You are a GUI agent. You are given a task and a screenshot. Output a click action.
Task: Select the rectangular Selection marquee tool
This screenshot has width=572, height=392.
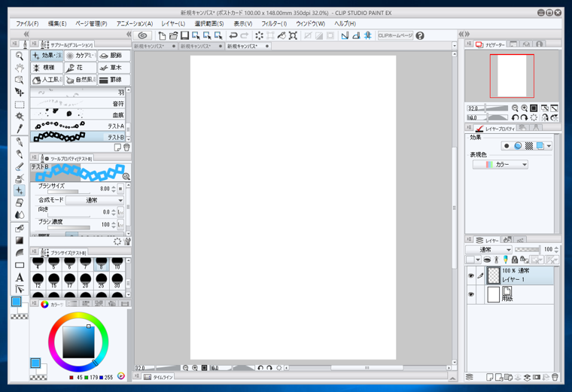click(20, 105)
